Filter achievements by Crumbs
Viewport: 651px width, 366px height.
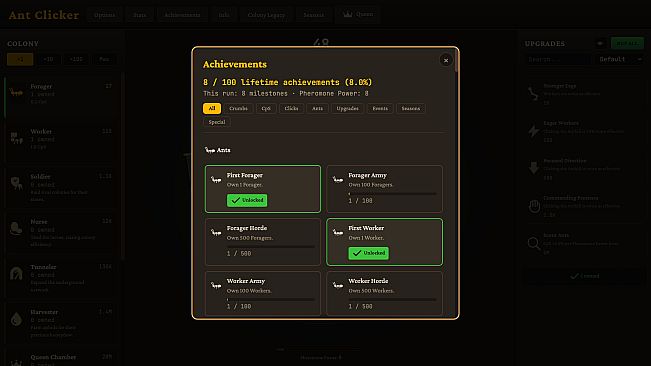tap(238, 108)
